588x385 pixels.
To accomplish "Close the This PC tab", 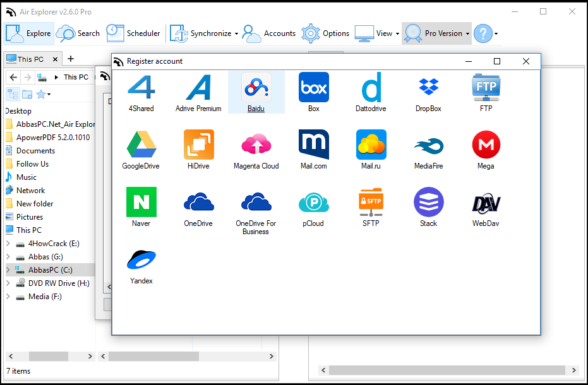I will (x=55, y=59).
